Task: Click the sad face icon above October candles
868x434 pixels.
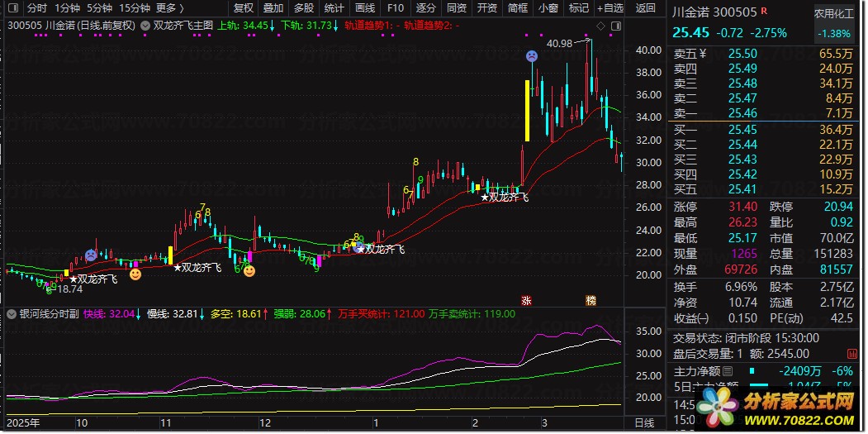Action: click(90, 255)
